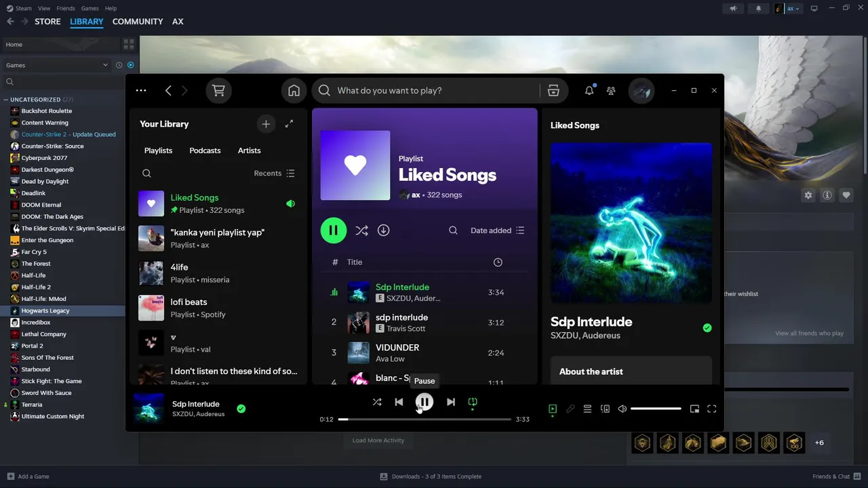
Task: Open the lyrics microphone icon
Action: [570, 409]
